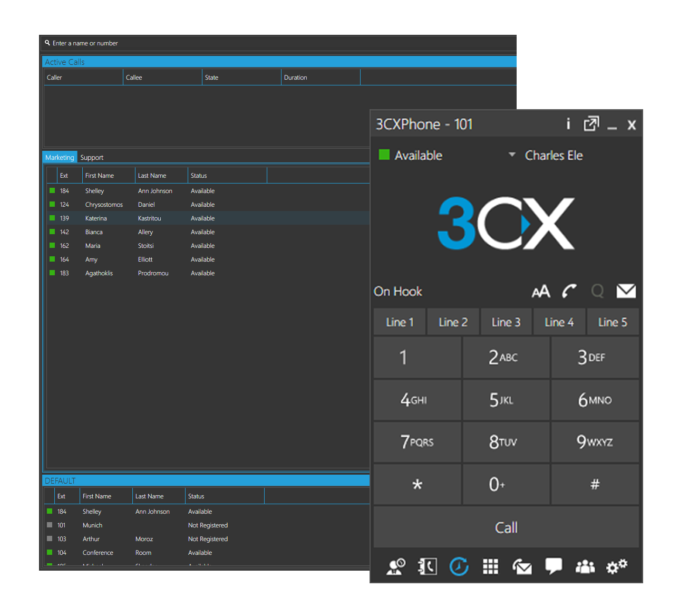
Task: Sort Active Calls by Caller column
Action: coord(83,78)
